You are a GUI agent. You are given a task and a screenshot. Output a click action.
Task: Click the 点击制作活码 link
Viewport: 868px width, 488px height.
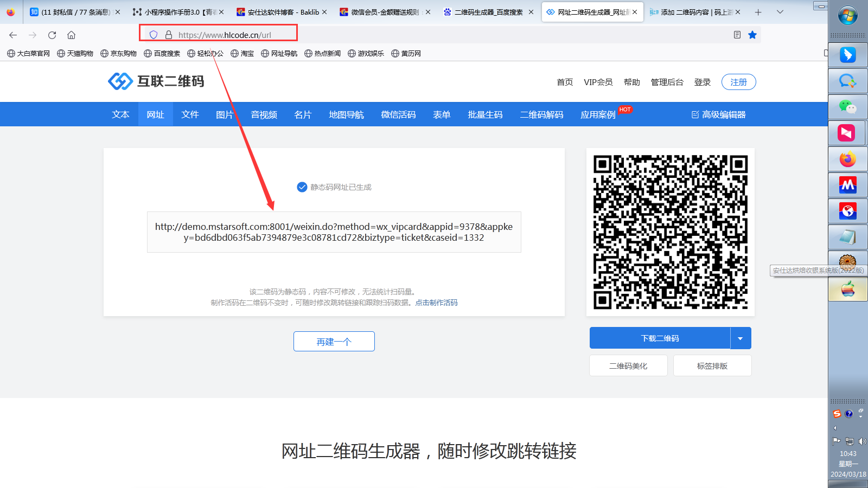436,303
